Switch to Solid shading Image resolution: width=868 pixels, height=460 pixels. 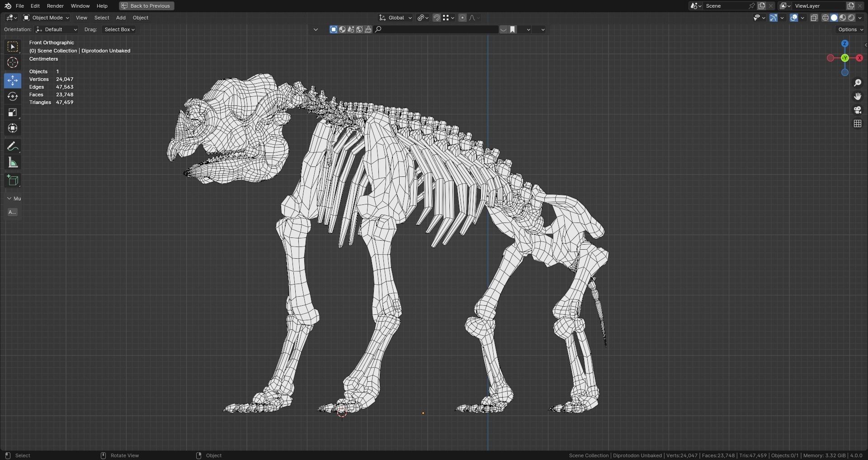coord(834,18)
